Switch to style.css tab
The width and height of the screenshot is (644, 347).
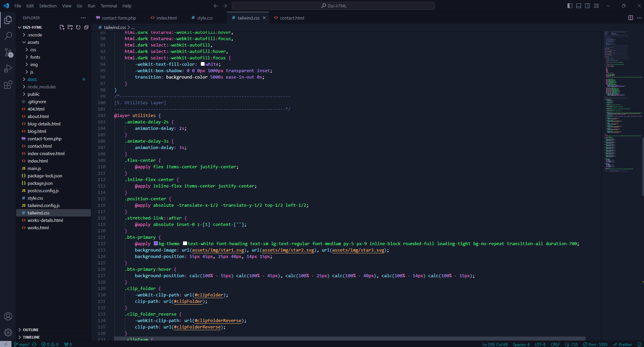point(202,18)
